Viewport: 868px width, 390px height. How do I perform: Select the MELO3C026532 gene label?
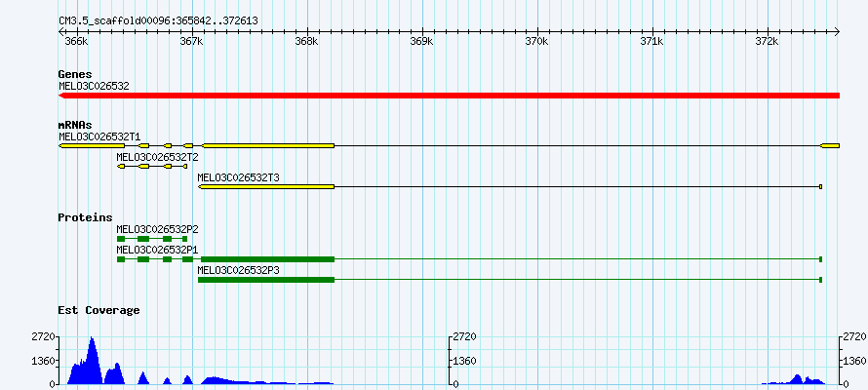point(94,86)
